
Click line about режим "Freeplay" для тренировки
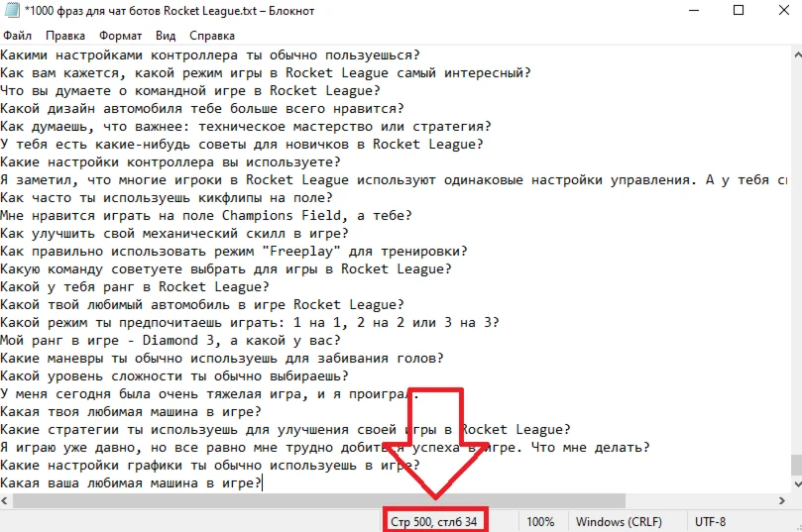[x=234, y=252]
